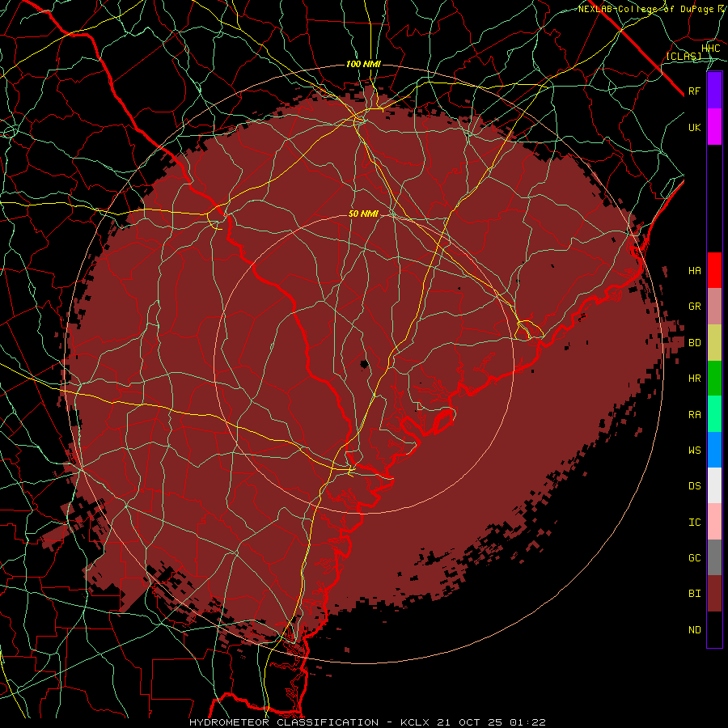Click the ND black legend swatch

(x=714, y=629)
